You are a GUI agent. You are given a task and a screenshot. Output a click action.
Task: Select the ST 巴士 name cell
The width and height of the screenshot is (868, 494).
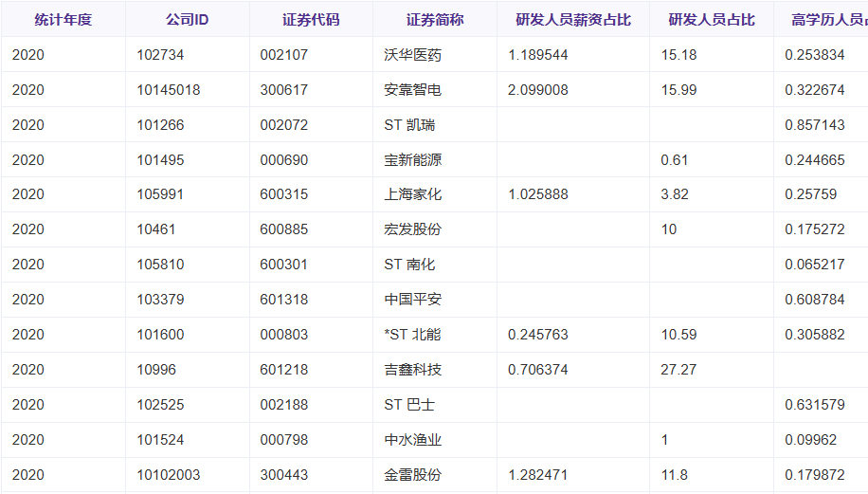[x=435, y=405]
